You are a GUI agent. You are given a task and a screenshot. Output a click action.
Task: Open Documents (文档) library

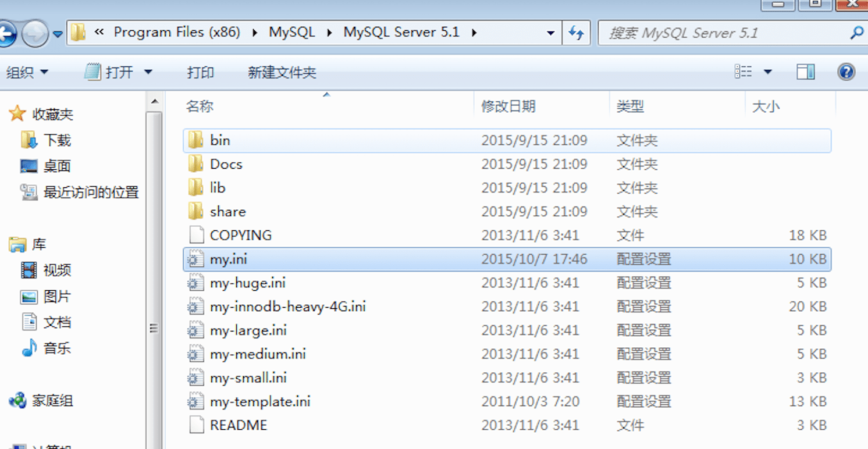[46, 322]
